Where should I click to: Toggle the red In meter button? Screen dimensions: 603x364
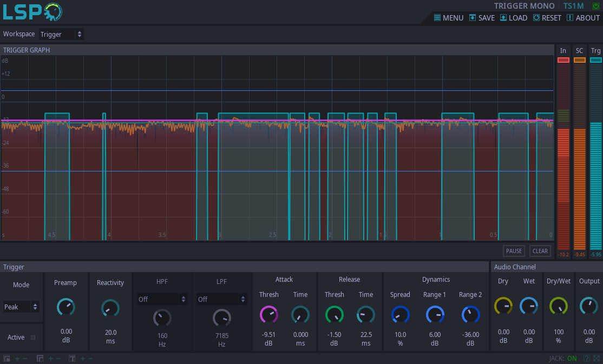point(563,60)
